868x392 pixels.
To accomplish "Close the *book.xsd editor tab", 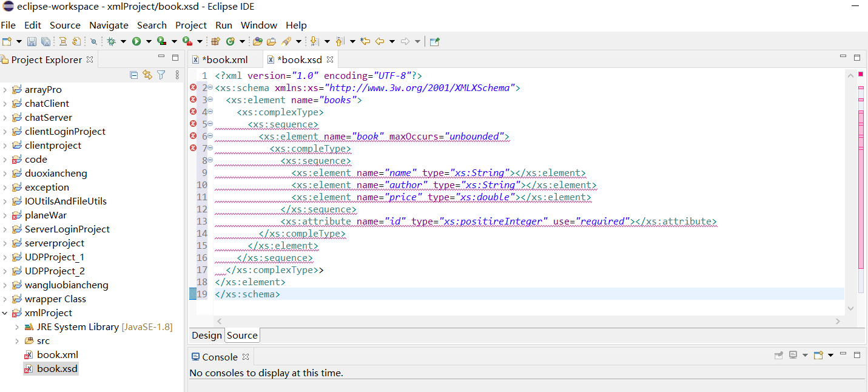I will pos(330,59).
